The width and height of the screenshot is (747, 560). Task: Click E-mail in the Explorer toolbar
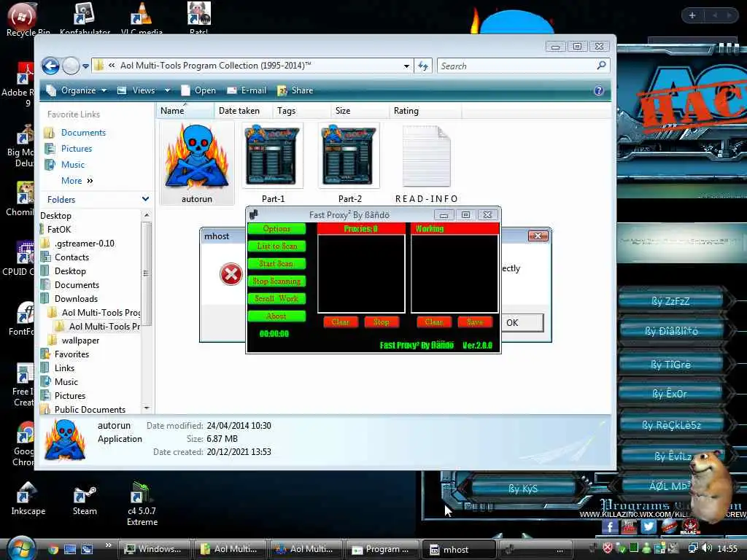click(x=247, y=90)
